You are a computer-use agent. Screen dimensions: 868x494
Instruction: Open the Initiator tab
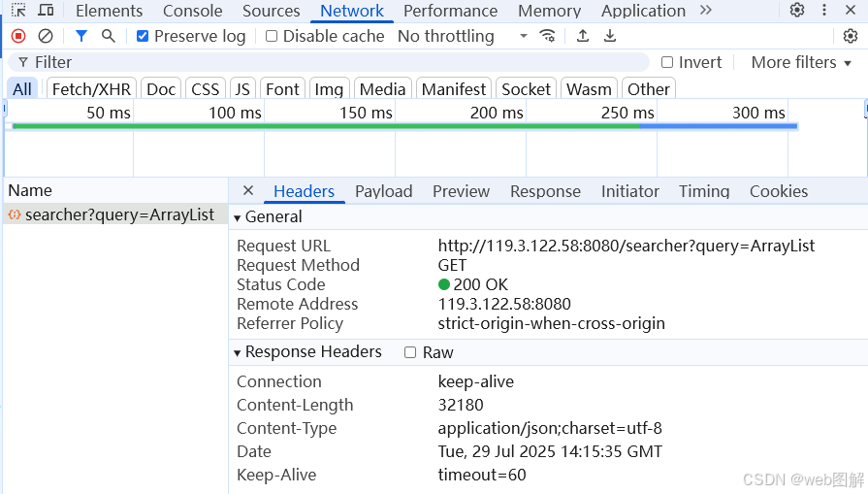click(x=630, y=191)
